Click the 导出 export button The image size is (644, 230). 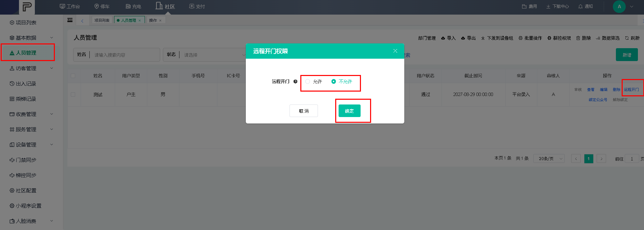click(x=468, y=38)
